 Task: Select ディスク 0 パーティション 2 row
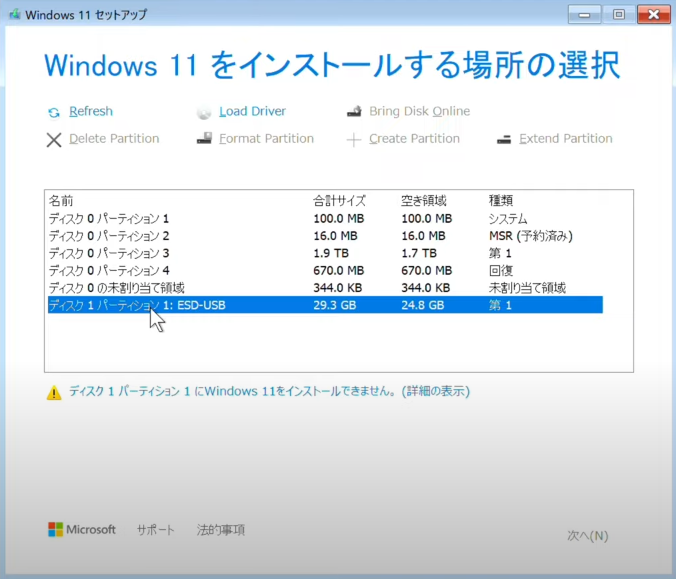325,236
